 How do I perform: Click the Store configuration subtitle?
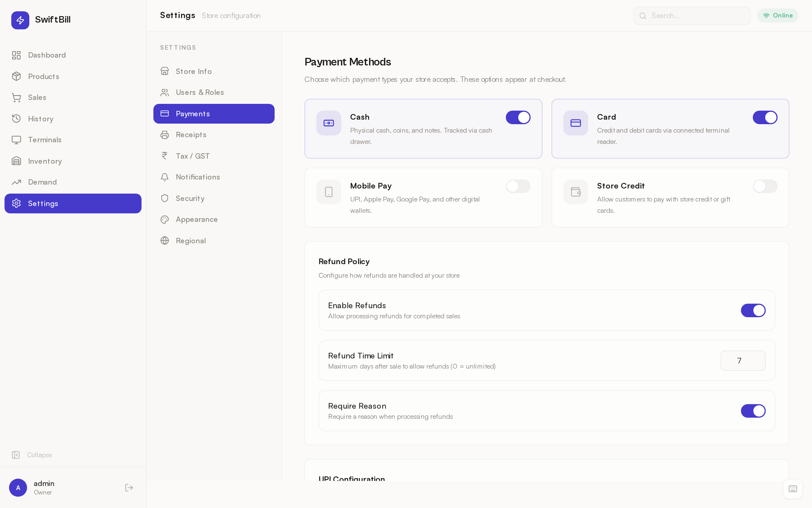pyautogui.click(x=231, y=16)
